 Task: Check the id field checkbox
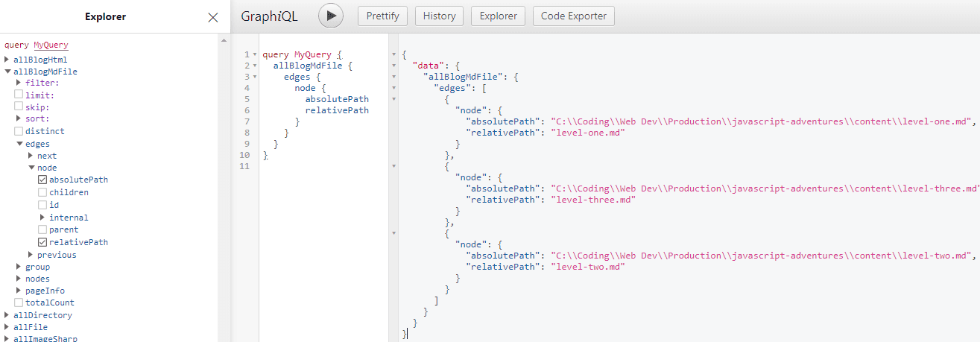click(42, 205)
